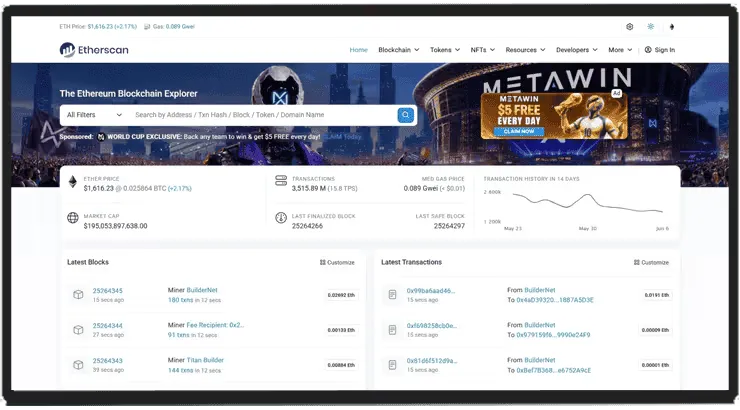View 91 txns of block 25264344
The image size is (740, 410).
178,335
